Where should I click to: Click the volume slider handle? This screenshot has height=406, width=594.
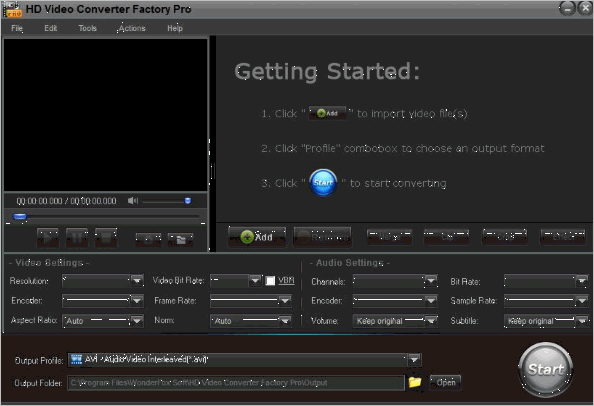coord(188,201)
